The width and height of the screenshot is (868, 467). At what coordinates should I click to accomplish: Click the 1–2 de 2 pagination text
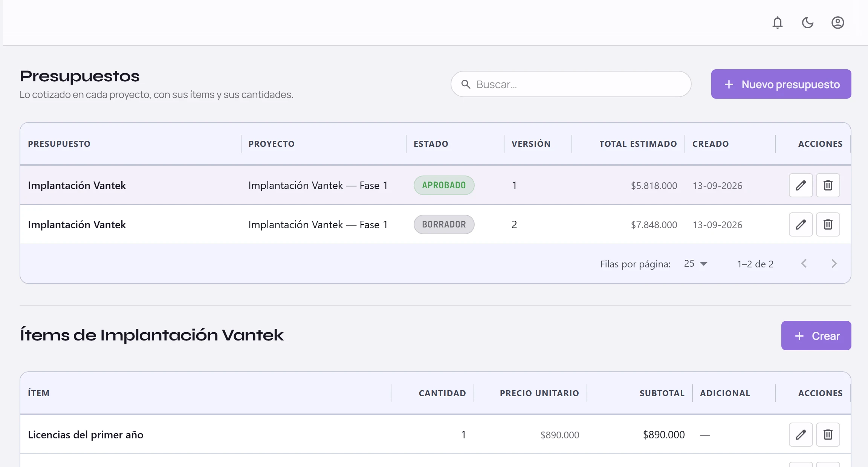pyautogui.click(x=755, y=264)
